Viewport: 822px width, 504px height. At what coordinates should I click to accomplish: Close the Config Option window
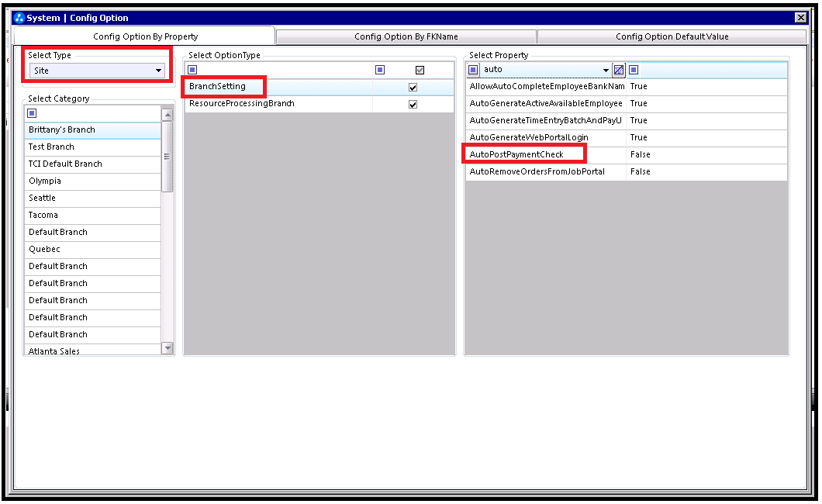coord(800,18)
